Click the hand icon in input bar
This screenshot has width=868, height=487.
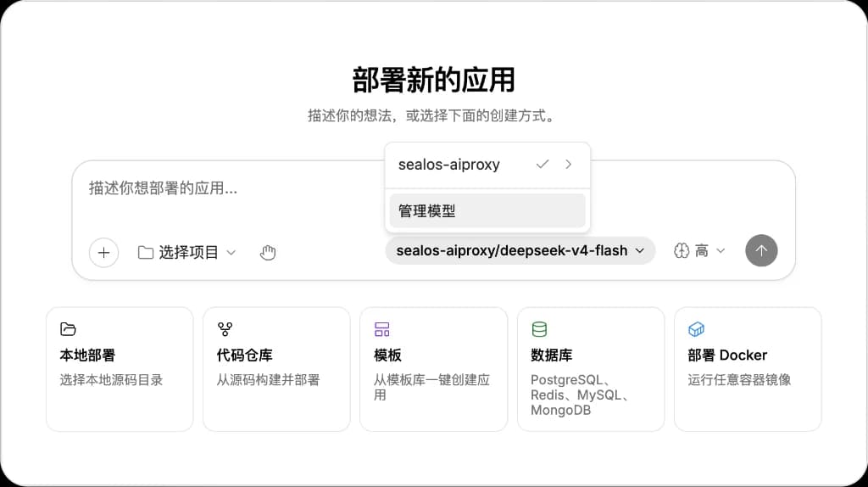[x=268, y=253]
